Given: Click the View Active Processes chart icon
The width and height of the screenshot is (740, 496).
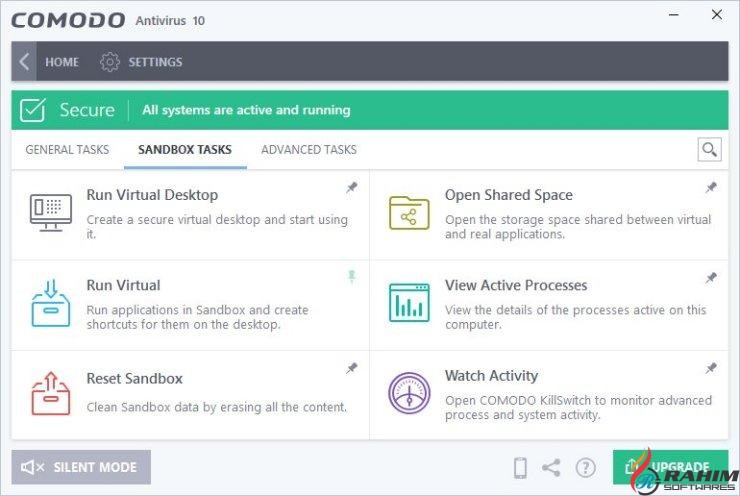Looking at the screenshot, I should [x=409, y=303].
